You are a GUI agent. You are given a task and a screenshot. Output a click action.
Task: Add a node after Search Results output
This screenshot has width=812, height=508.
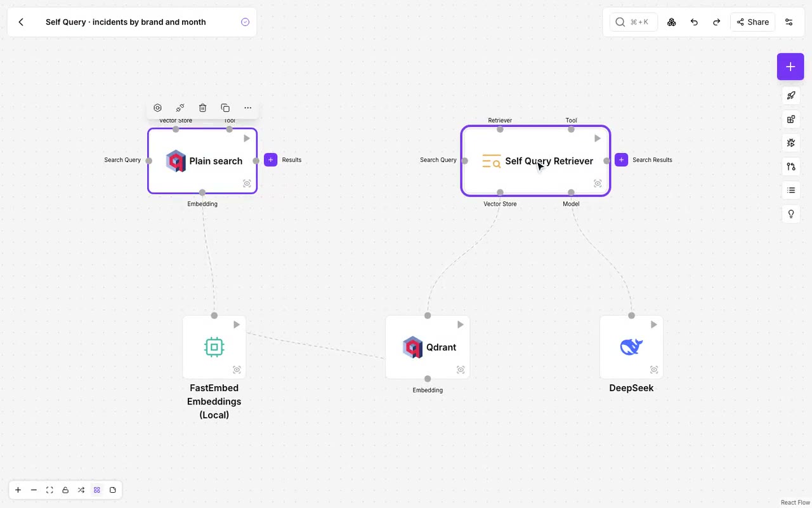[x=621, y=160]
